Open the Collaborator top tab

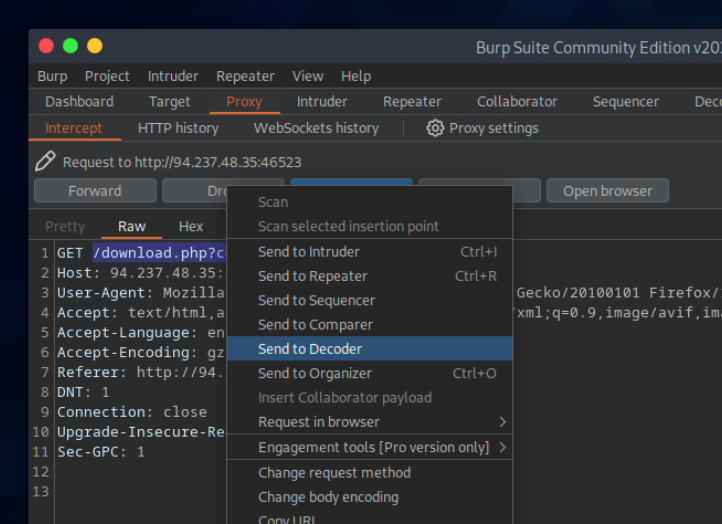[517, 102]
